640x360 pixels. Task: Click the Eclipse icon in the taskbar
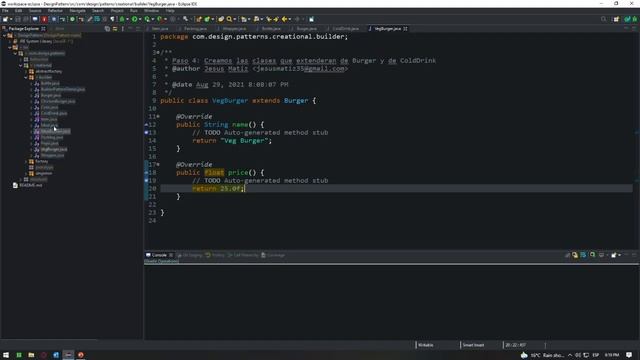[x=68, y=355]
